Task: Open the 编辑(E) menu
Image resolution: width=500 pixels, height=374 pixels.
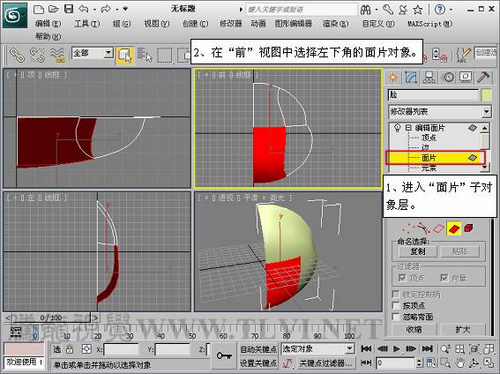Action: coord(48,24)
